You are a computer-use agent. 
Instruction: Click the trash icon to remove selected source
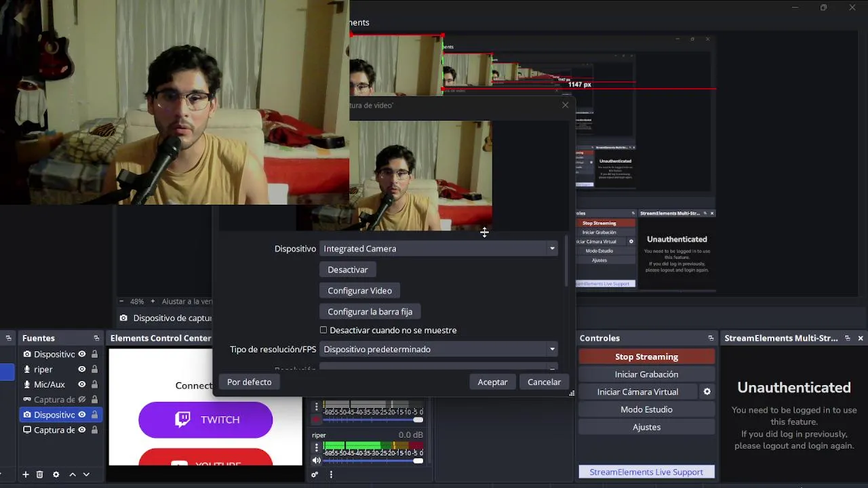39,474
